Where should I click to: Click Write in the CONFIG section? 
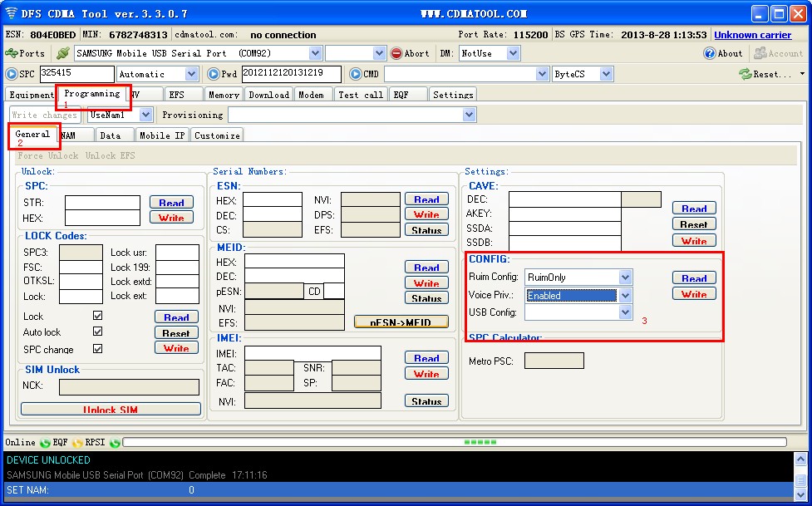[694, 294]
